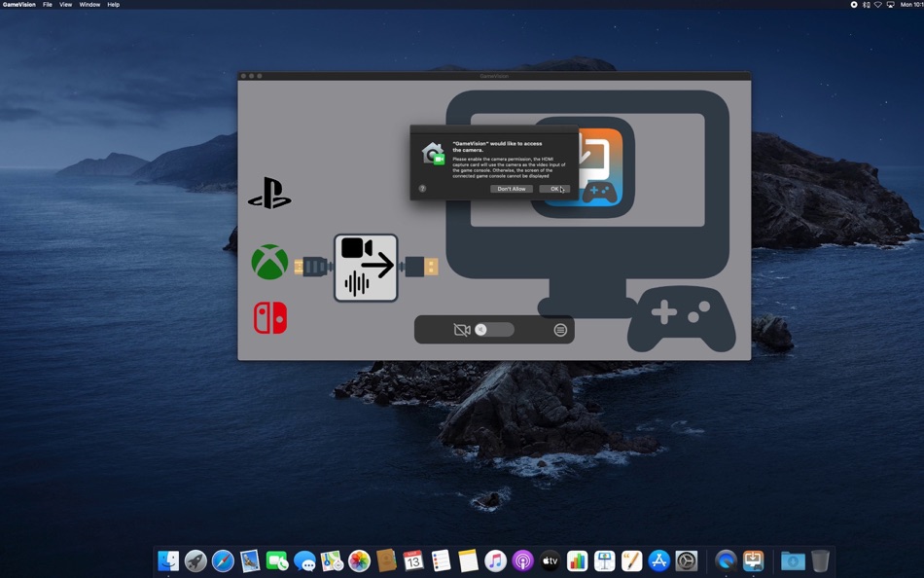
Task: Open Safari from the dock
Action: click(x=224, y=560)
